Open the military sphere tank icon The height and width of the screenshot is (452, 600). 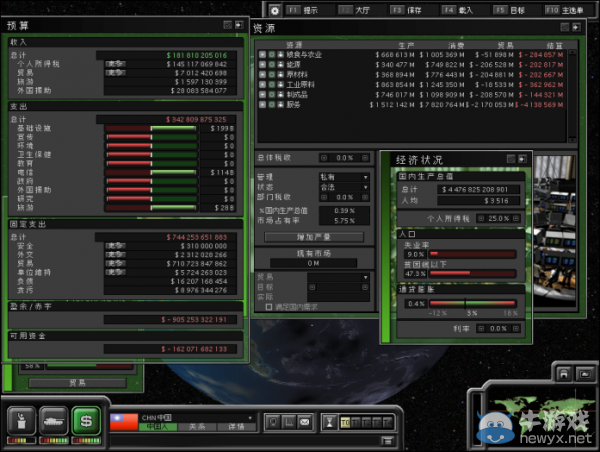(53, 421)
